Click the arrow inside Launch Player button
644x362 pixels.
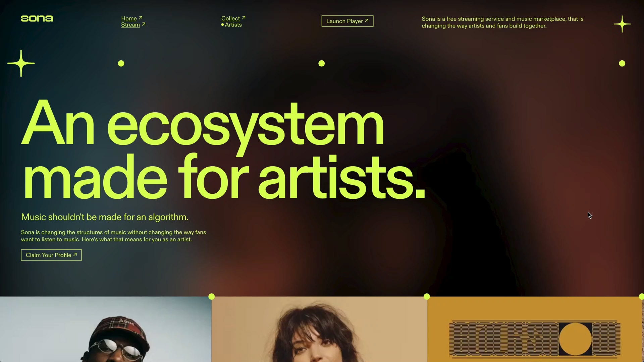coord(367,21)
